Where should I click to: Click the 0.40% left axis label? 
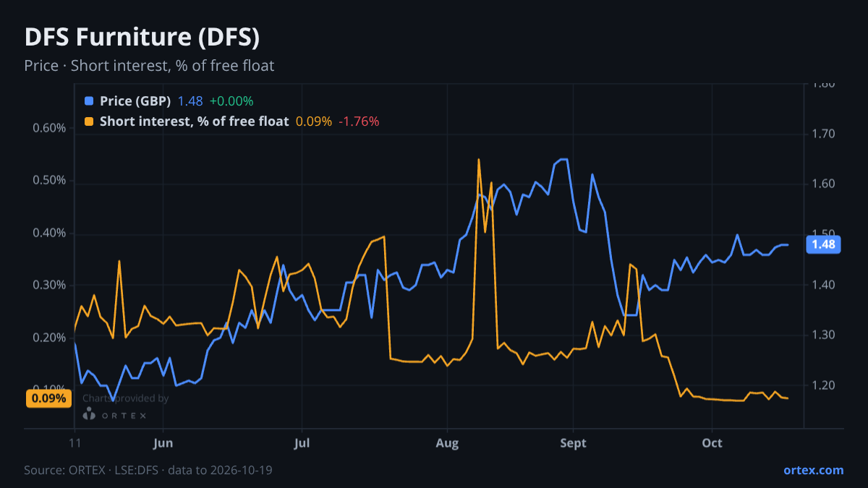49,233
